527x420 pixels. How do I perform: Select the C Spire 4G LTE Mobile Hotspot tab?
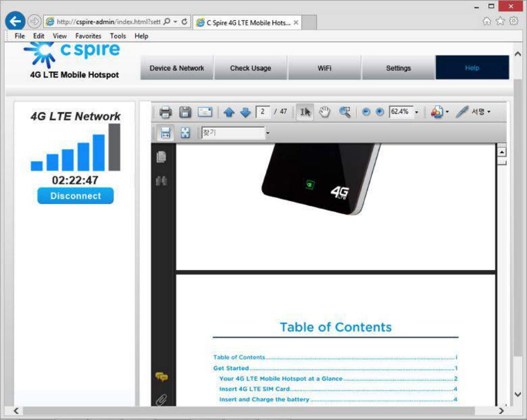(x=248, y=23)
